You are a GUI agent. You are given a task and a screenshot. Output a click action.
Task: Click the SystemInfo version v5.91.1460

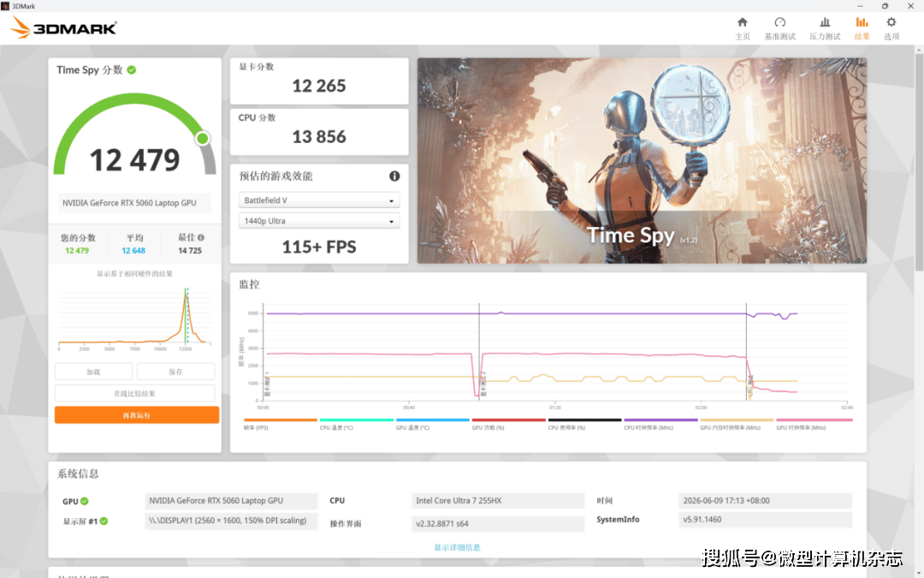pyautogui.click(x=765, y=520)
